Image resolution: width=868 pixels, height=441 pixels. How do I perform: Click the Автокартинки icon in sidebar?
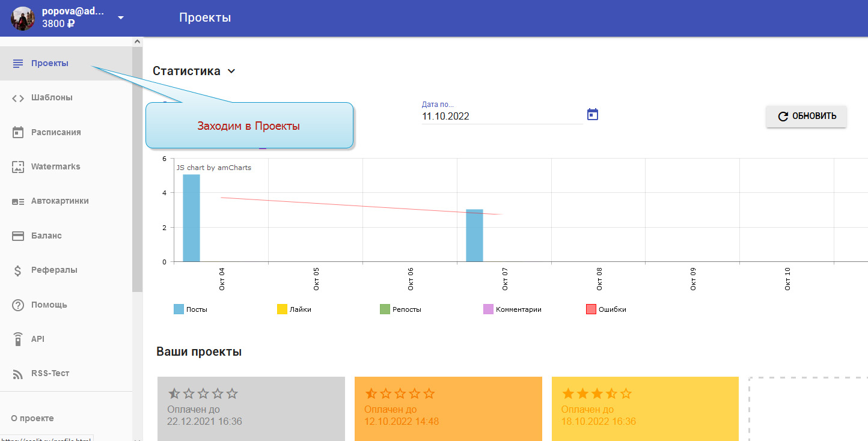tap(18, 201)
